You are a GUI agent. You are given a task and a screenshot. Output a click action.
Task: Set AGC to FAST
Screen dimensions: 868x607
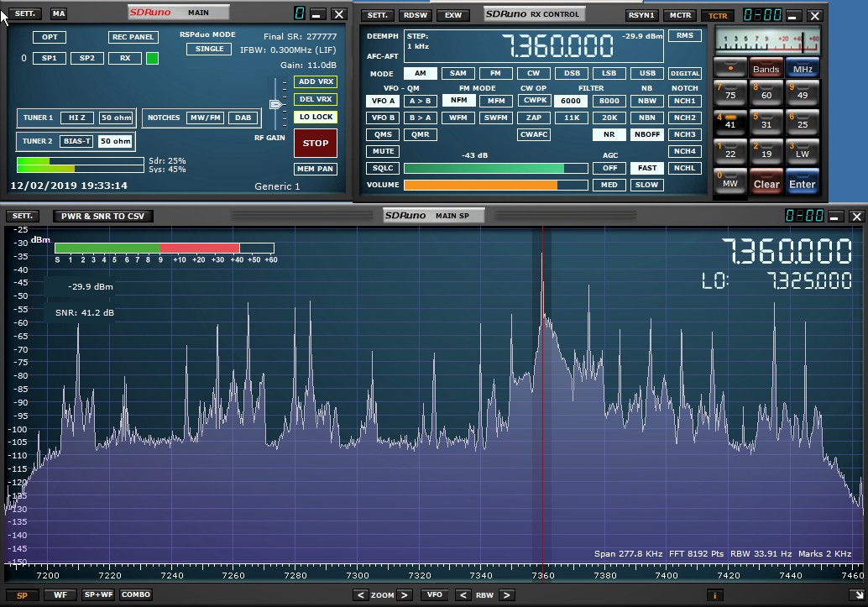tap(647, 168)
